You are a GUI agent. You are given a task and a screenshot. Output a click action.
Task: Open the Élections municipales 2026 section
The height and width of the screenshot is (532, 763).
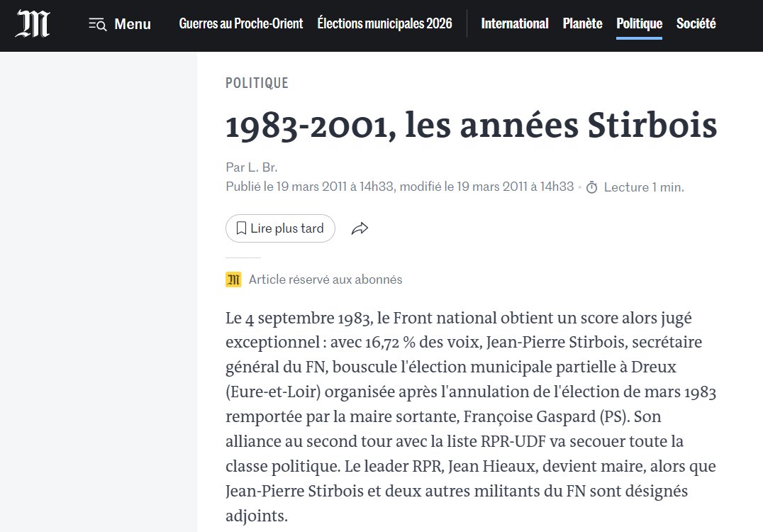(384, 23)
